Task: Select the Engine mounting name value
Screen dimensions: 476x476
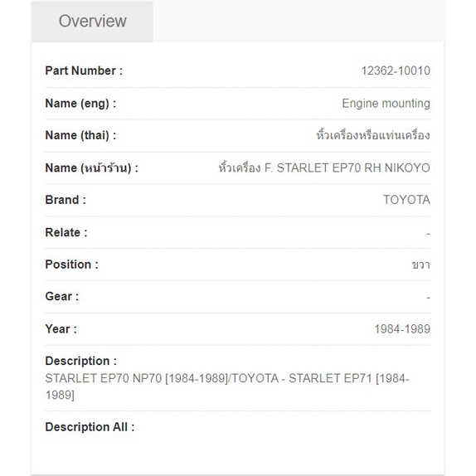Action: click(x=386, y=104)
